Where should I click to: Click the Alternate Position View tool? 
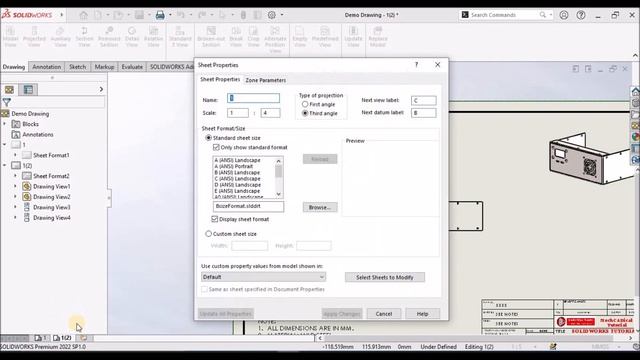275,40
